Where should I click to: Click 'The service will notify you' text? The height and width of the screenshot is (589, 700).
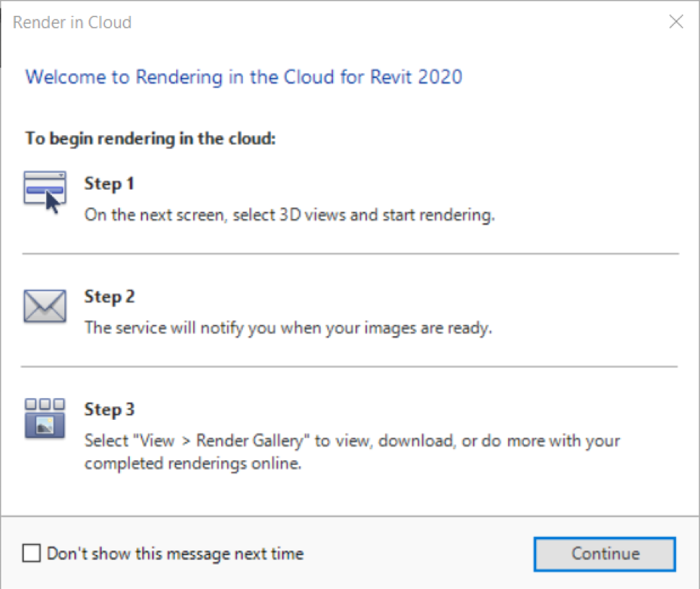pyautogui.click(x=181, y=328)
